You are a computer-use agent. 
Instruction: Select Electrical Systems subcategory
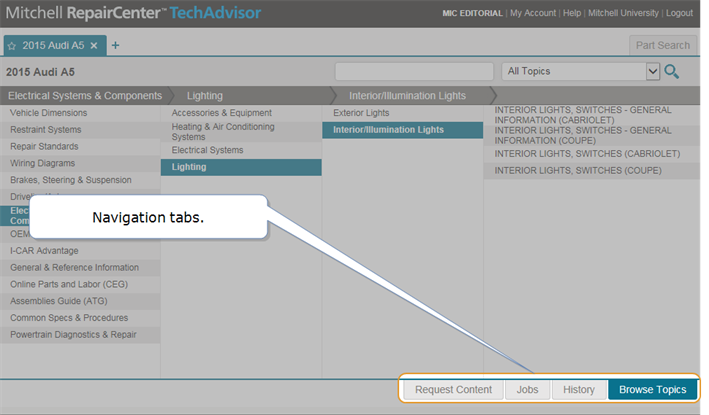click(241, 150)
